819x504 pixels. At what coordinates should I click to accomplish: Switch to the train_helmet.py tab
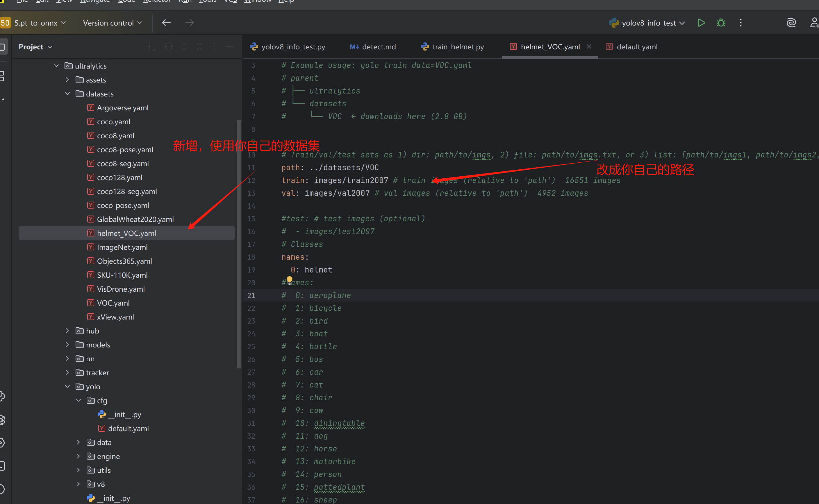(x=457, y=47)
